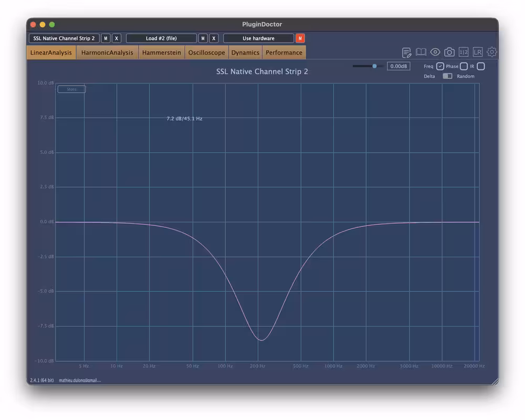
Task: Click the mathieu.dulong@gmail email text
Action: [x=80, y=380]
